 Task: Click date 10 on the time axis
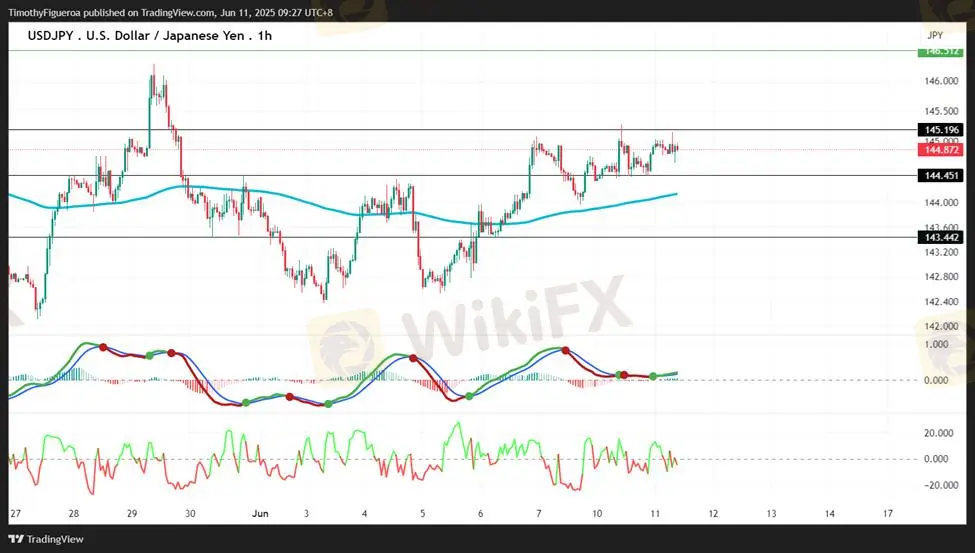pyautogui.click(x=596, y=513)
